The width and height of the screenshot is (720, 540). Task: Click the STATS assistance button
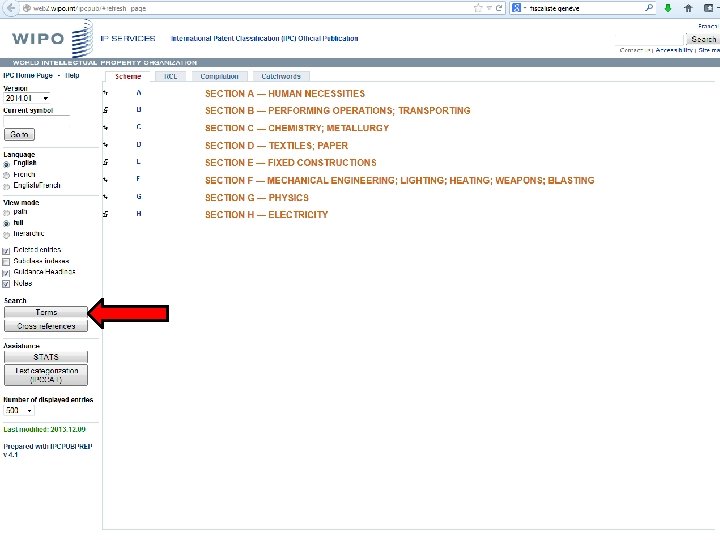pos(45,357)
